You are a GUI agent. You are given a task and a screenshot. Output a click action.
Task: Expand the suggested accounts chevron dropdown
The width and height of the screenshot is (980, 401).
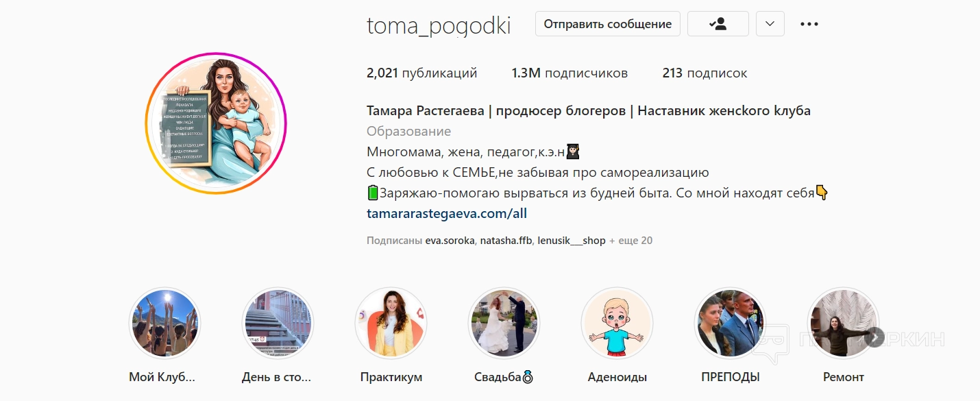(x=770, y=24)
